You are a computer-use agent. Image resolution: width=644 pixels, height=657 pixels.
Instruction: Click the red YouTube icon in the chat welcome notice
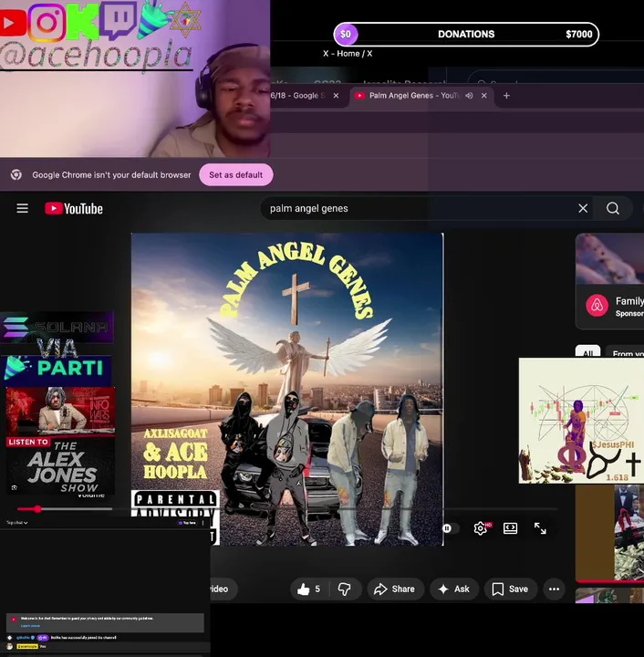[x=14, y=619]
